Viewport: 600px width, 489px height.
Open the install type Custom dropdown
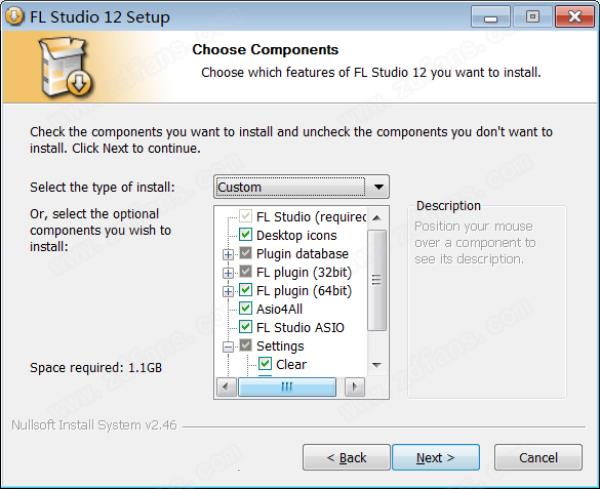click(x=302, y=187)
